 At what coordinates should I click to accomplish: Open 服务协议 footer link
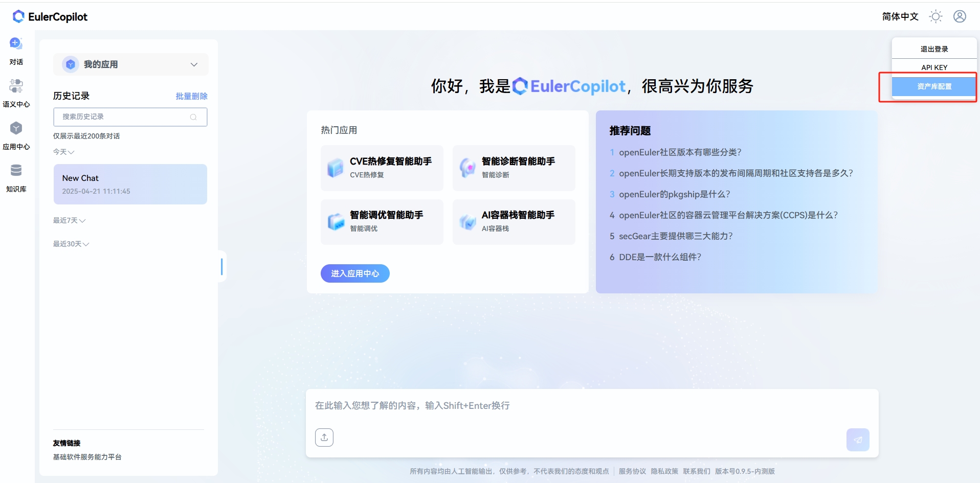coord(632,471)
